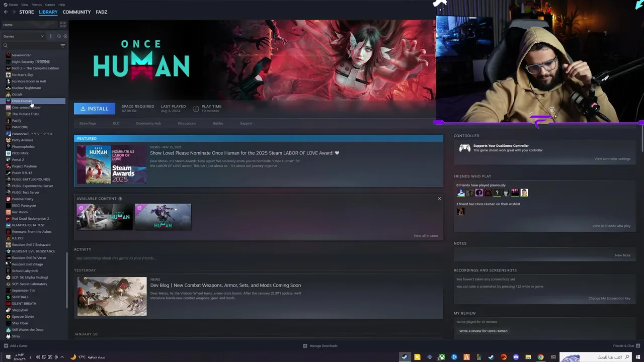This screenshot has width=644, height=362.
Task: Close the Available Content panel
Action: pyautogui.click(x=439, y=199)
